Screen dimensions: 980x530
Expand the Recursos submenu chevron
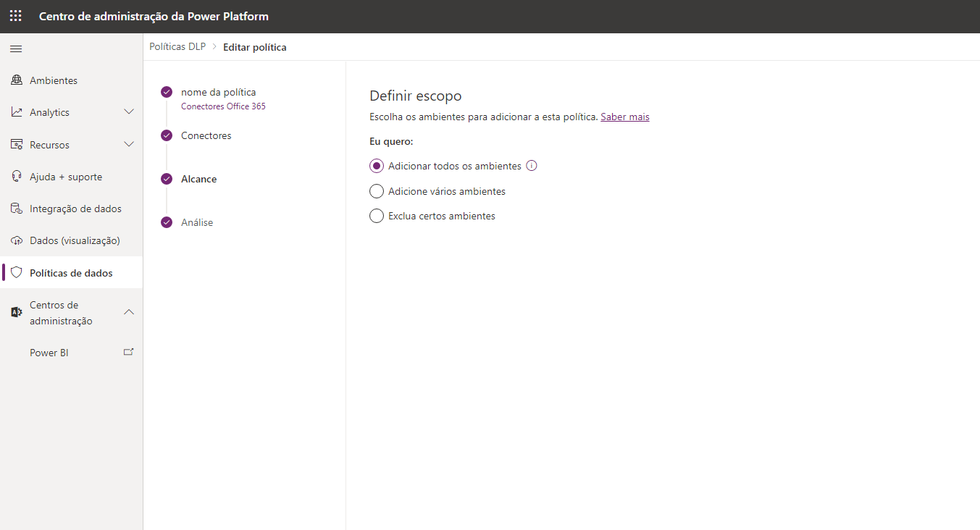(129, 145)
